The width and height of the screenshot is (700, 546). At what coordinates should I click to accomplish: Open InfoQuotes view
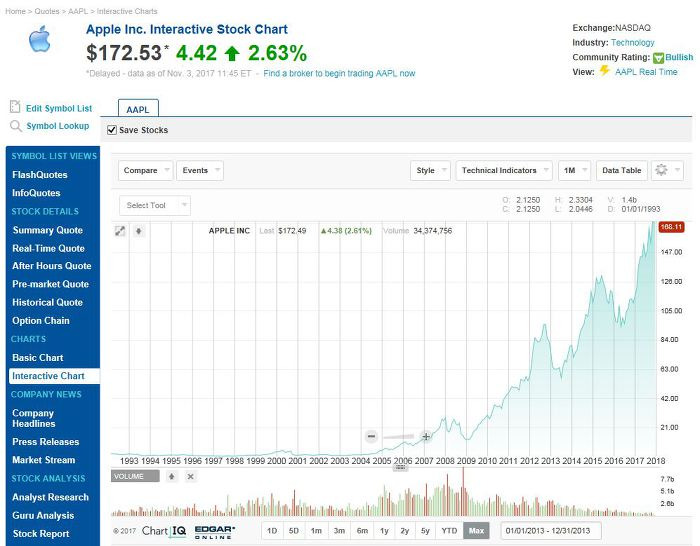(x=36, y=193)
